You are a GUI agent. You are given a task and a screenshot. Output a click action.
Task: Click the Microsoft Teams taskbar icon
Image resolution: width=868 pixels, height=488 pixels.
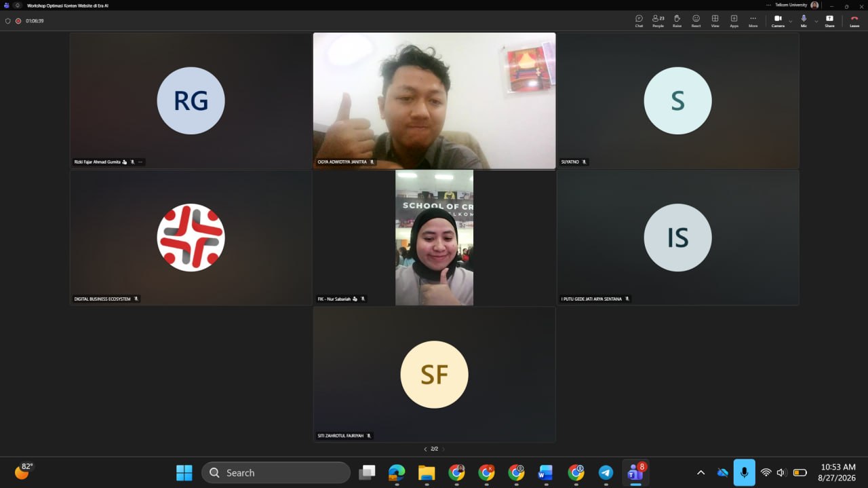point(635,472)
